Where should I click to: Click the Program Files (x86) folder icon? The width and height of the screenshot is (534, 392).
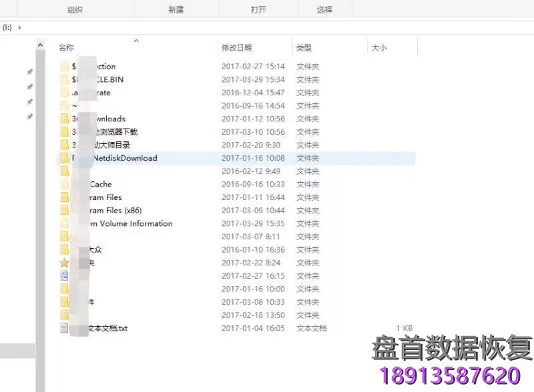point(64,211)
